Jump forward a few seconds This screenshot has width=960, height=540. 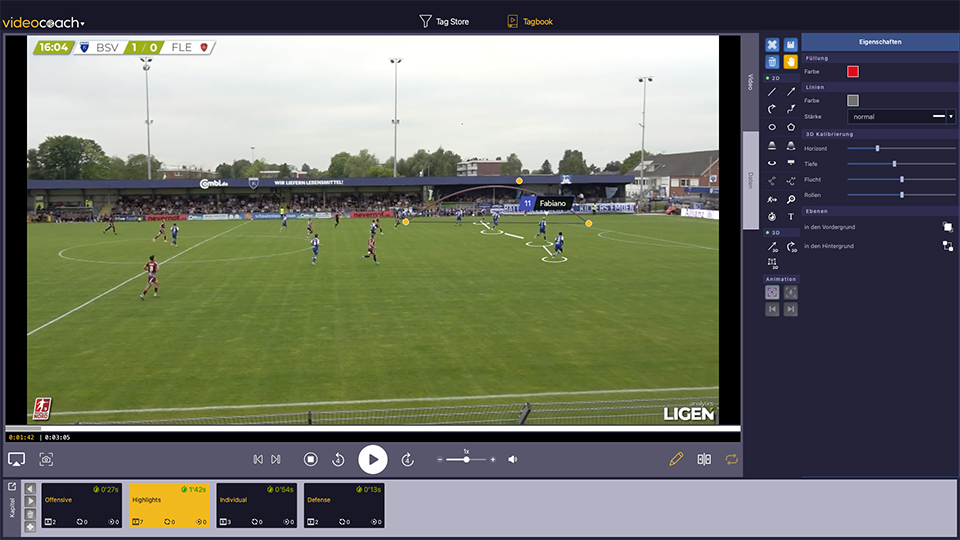tap(407, 459)
